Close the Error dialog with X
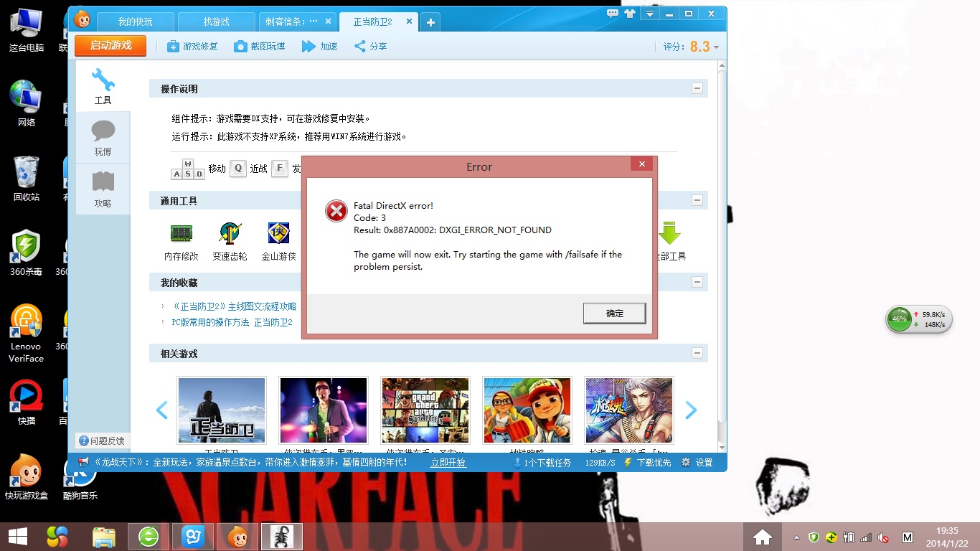980x551 pixels. tap(641, 164)
